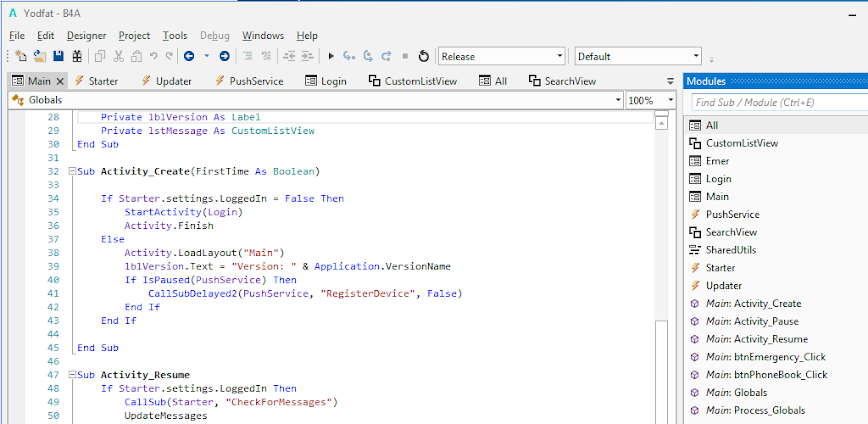The width and height of the screenshot is (868, 424).
Task: Click the New project icon
Action: coord(21,56)
